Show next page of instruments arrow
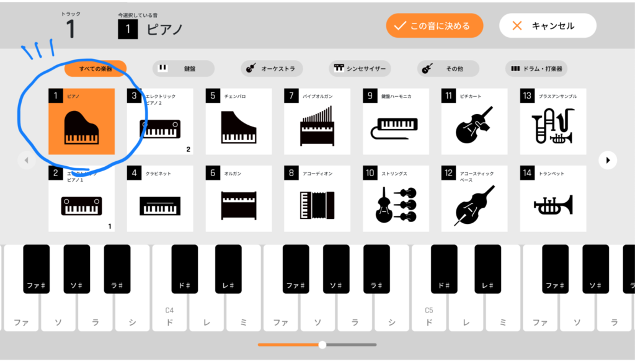The height and width of the screenshot is (364, 635). tap(608, 161)
